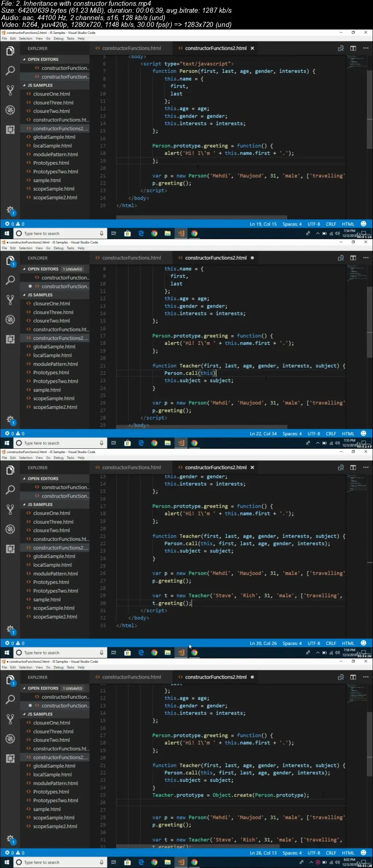Change UTF-8 encoding in the Ln 30 frame
Image resolution: width=373 pixels, height=868 pixels.
click(314, 643)
